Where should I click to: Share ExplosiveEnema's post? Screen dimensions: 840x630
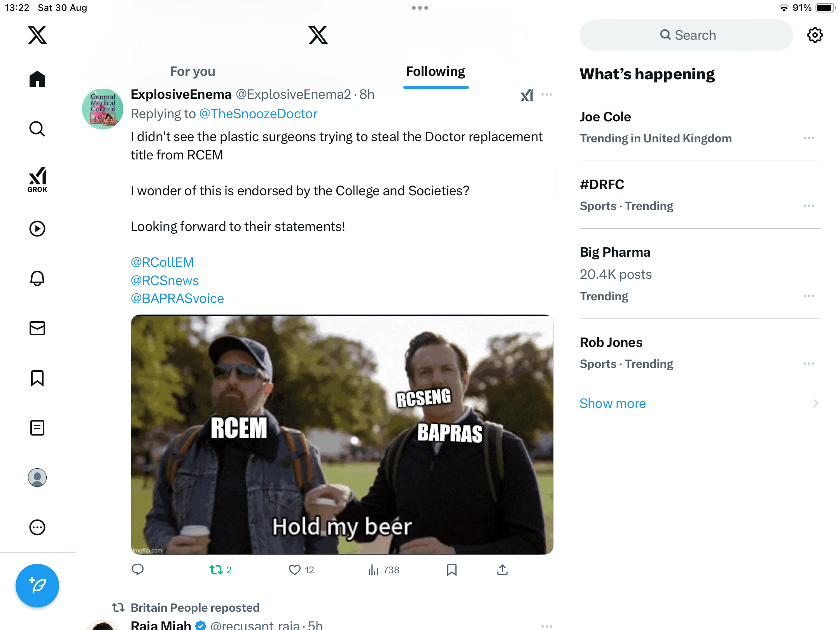(502, 570)
